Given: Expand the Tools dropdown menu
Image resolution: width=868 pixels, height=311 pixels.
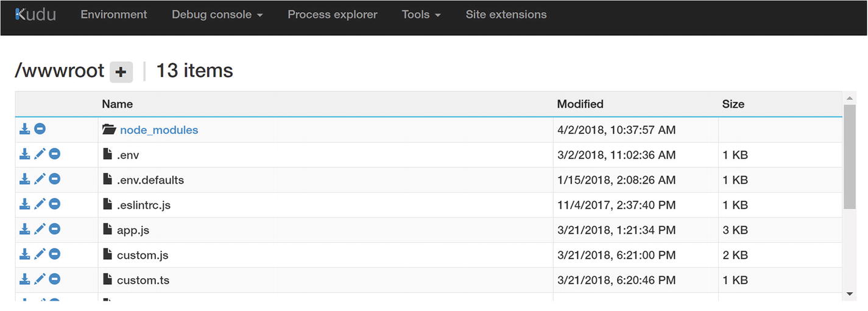Looking at the screenshot, I should click(x=422, y=15).
